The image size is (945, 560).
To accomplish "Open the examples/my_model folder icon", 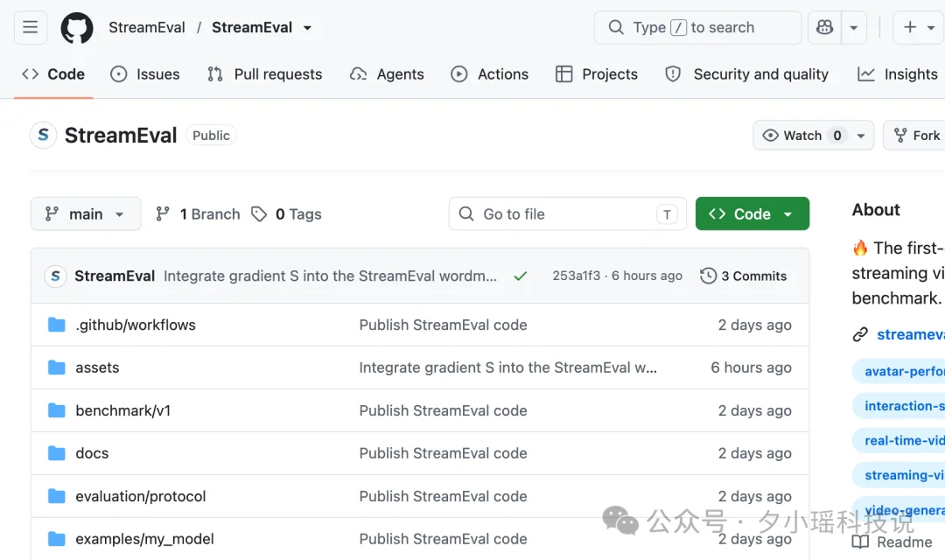I will coord(57,539).
